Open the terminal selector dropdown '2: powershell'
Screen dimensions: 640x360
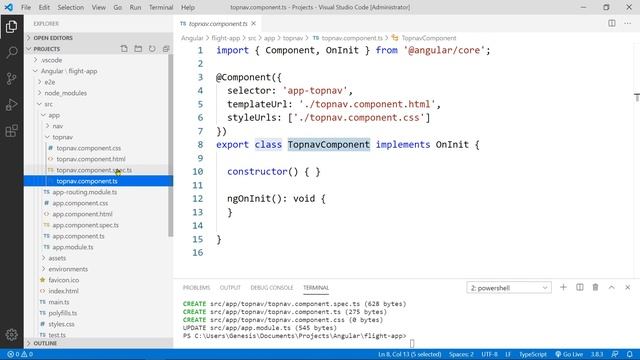pos(509,288)
